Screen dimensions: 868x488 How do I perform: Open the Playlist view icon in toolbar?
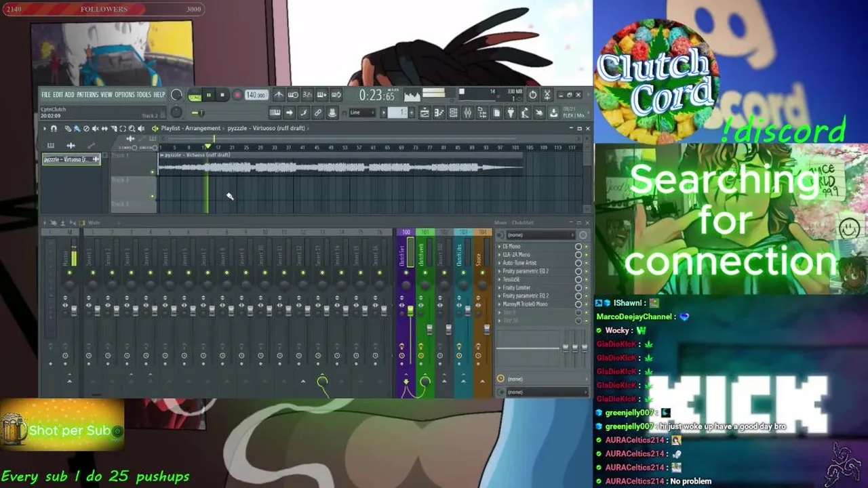pos(424,113)
